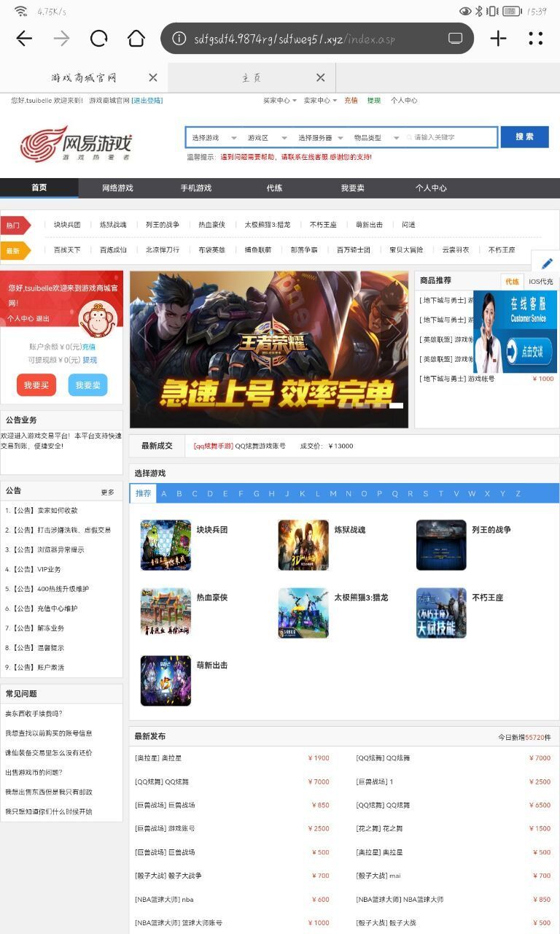Filter games by letter A

pos(164,494)
